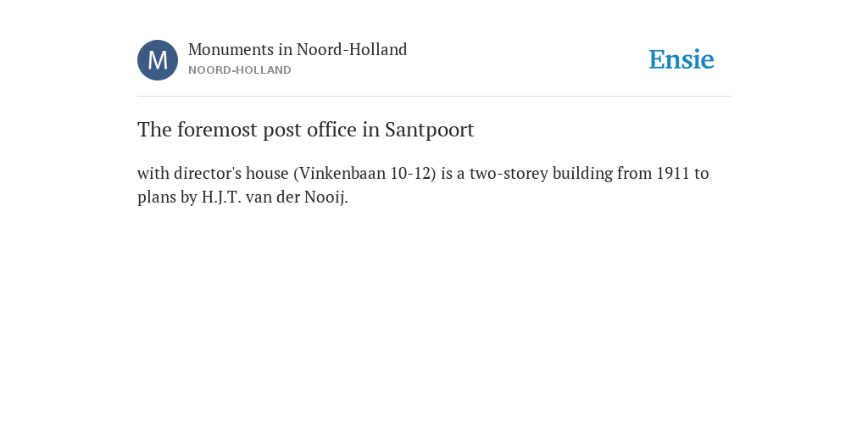The image size is (868, 434).
Task: Select the Monuments in Noord-Holland title
Action: [x=298, y=50]
